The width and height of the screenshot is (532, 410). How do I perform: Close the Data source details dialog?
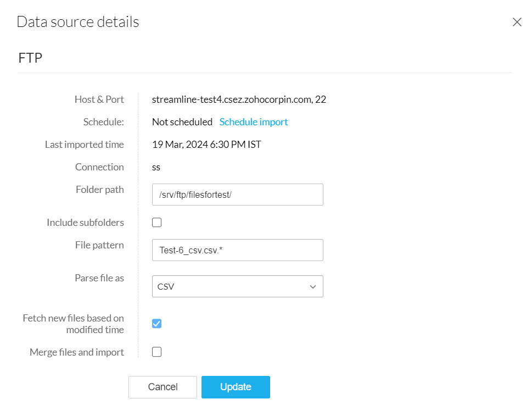pyautogui.click(x=517, y=22)
